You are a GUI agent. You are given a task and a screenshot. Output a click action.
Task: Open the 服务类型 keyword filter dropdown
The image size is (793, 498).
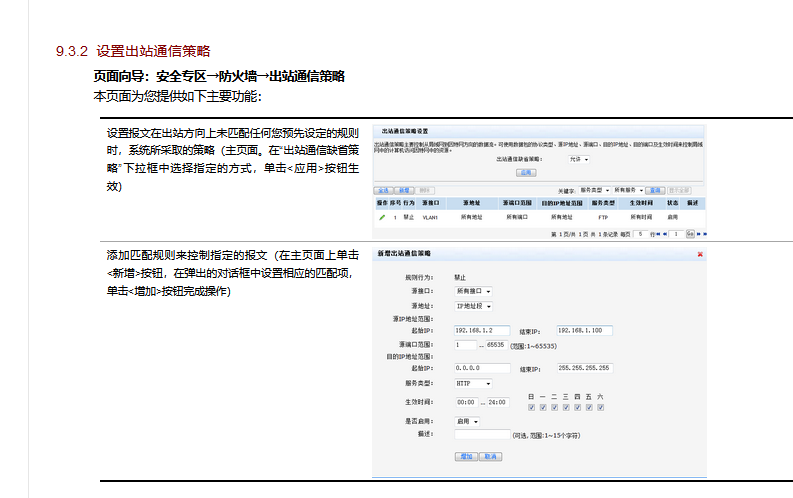coord(595,191)
